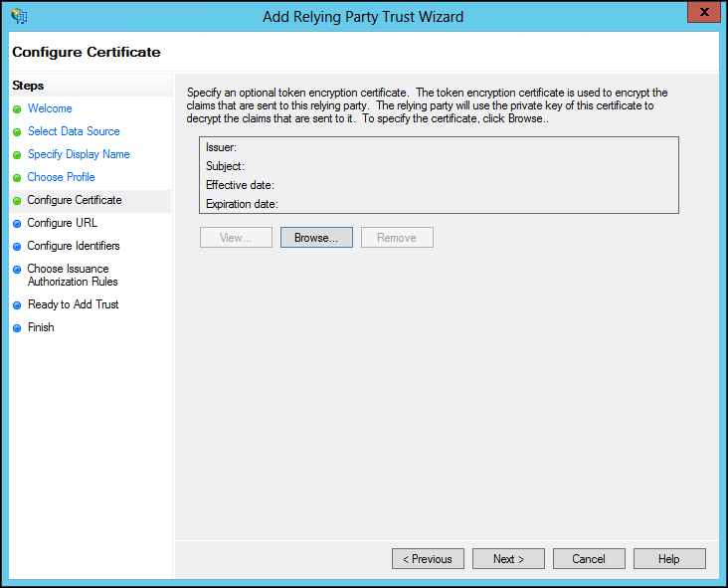Click the green bullet beside Welcome
728x588 pixels.
point(17,109)
